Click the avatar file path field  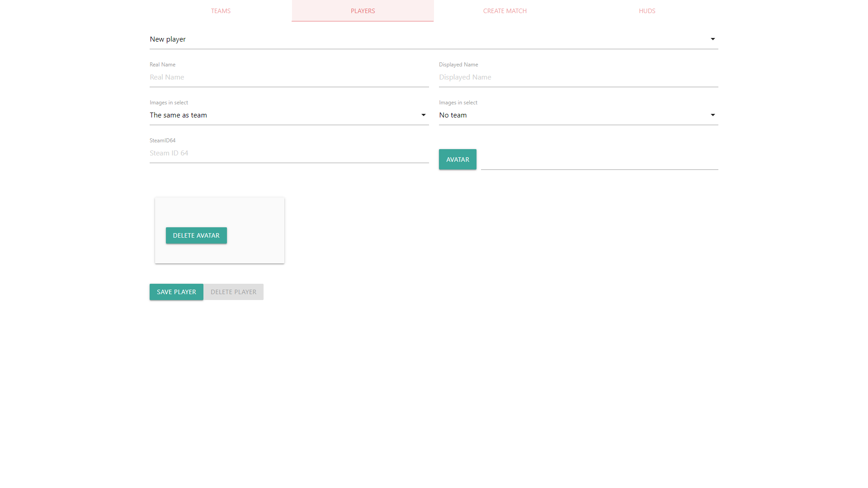point(599,160)
